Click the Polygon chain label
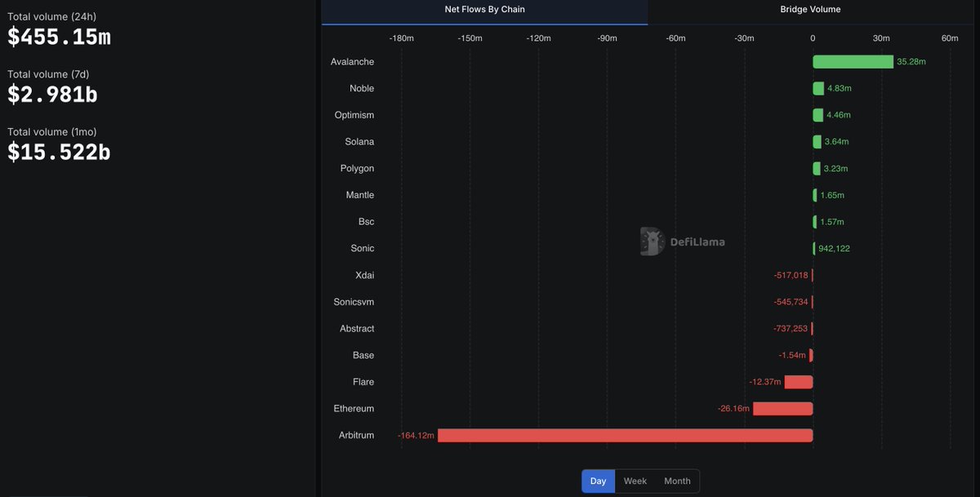The image size is (980, 497). click(357, 168)
